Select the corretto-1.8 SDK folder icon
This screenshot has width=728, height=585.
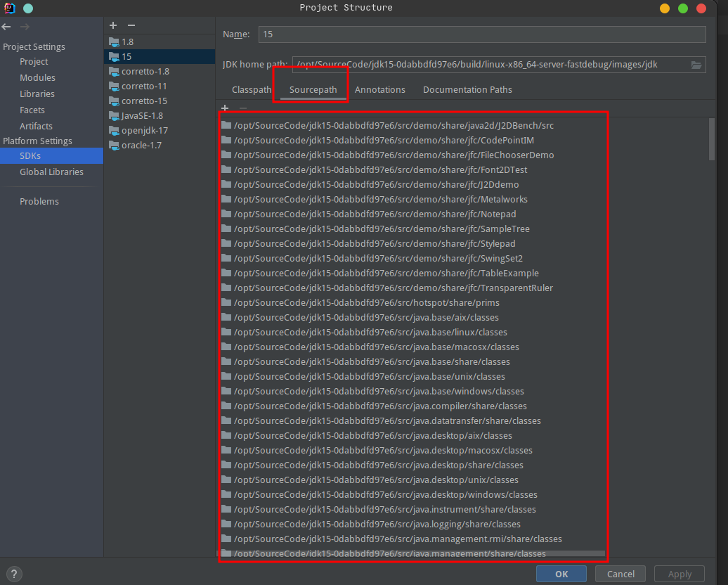(x=114, y=72)
